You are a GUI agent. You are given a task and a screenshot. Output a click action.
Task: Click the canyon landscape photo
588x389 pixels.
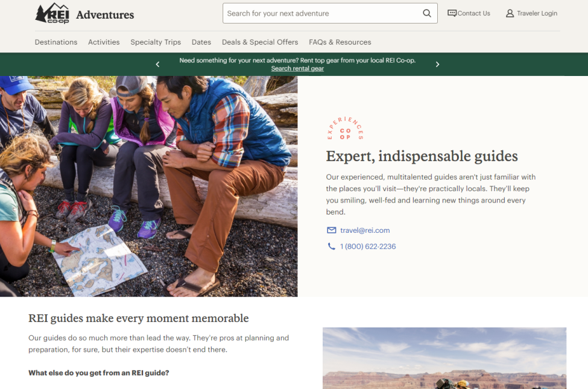pos(444,358)
